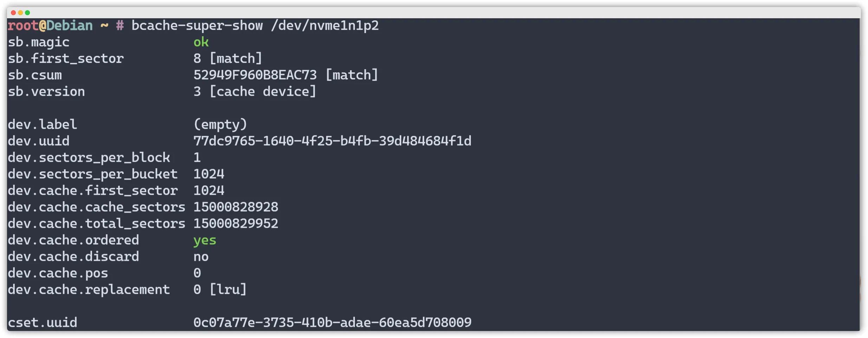The width and height of the screenshot is (868, 338).
Task: Click the sb.csum checksum value 52949F960B8EAC73
Action: (x=255, y=75)
